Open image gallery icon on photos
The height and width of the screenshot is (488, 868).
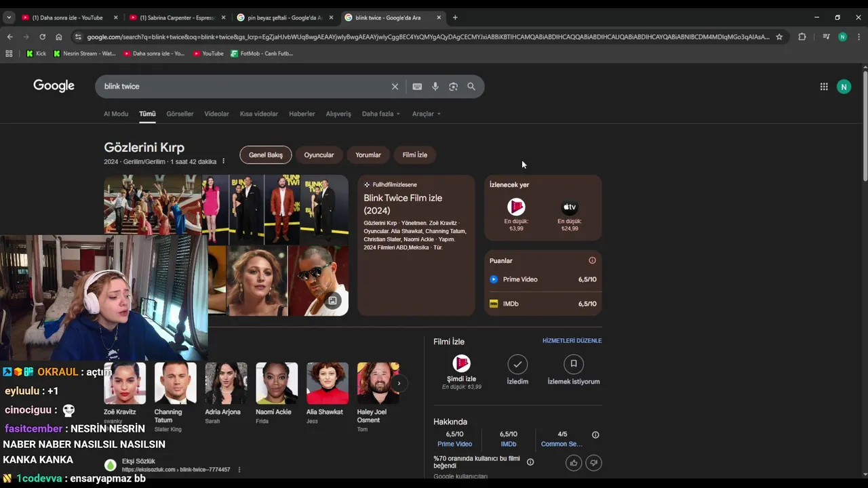pos(332,300)
